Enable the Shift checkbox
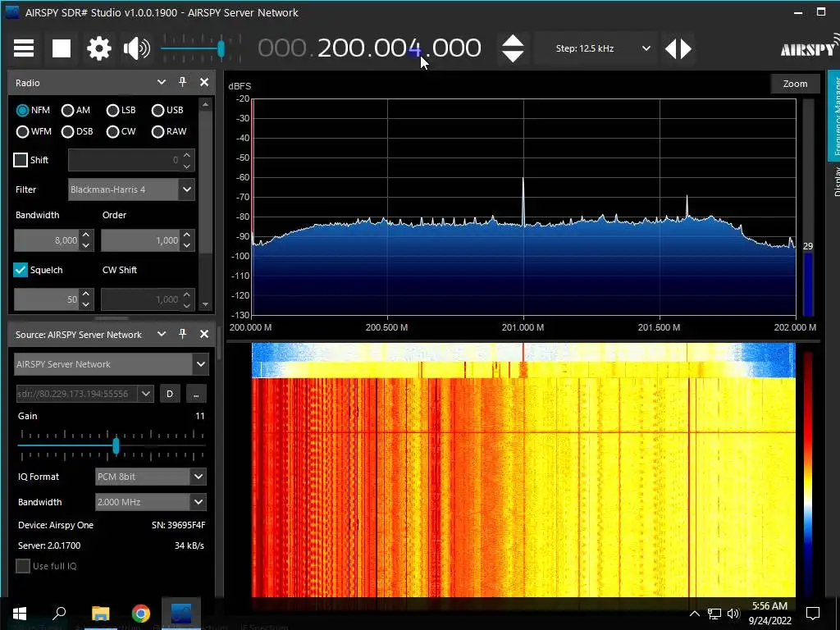This screenshot has width=840, height=630. pos(21,160)
